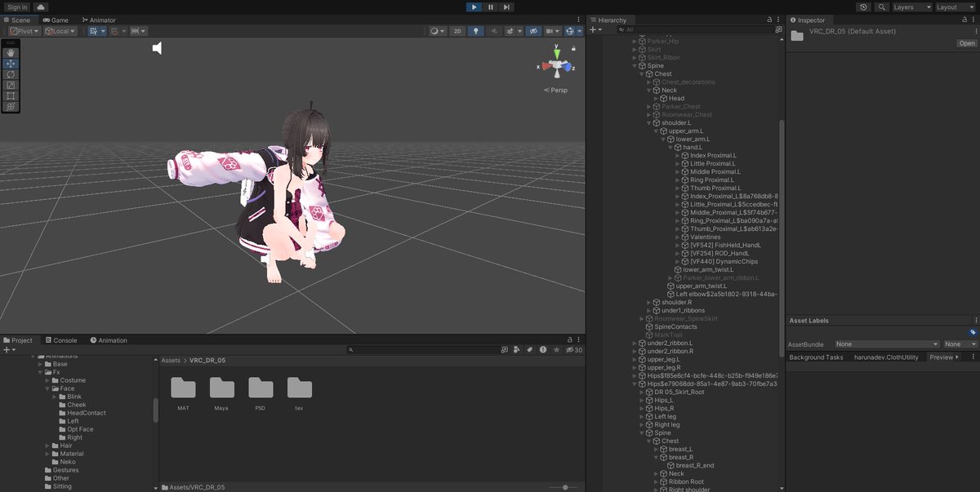
Task: Lock the Inspector panel
Action: 966,20
